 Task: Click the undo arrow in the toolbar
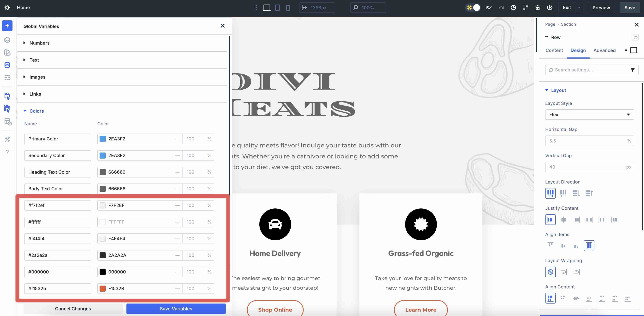489,8
